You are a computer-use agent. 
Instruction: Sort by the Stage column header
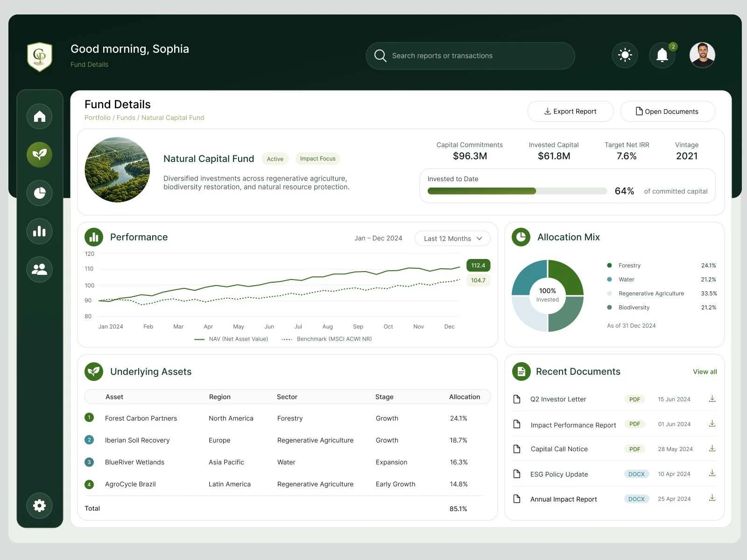click(384, 397)
